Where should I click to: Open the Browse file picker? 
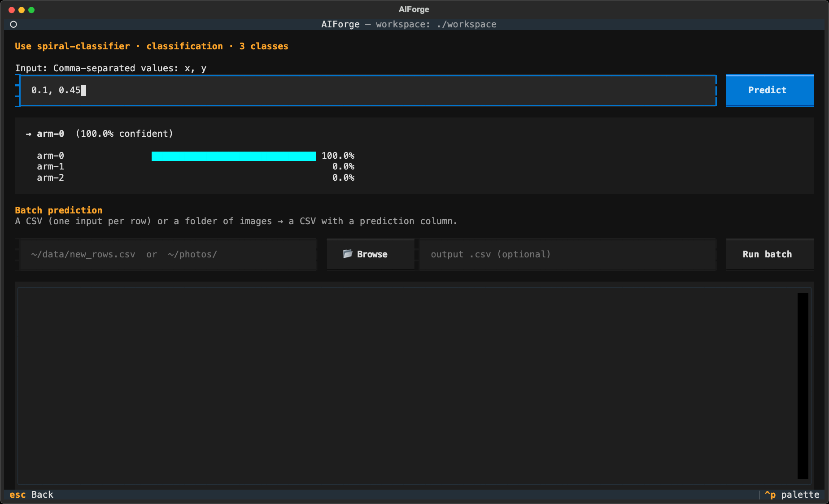coord(371,254)
